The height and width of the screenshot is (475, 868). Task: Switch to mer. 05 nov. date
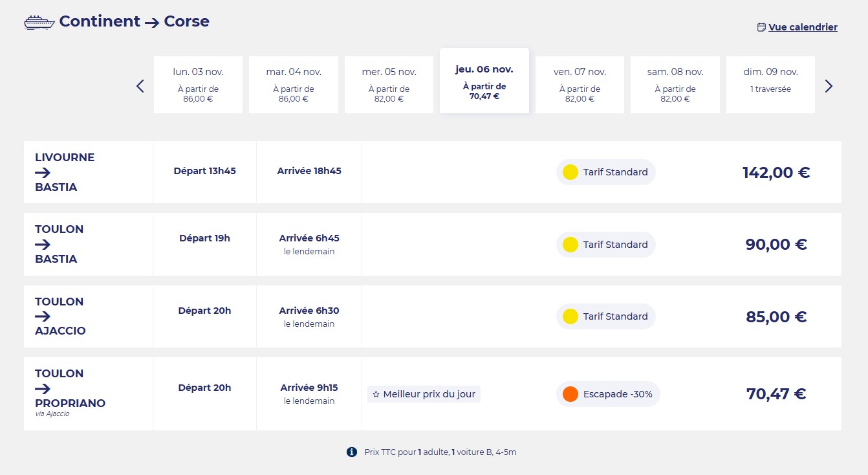[x=389, y=85]
